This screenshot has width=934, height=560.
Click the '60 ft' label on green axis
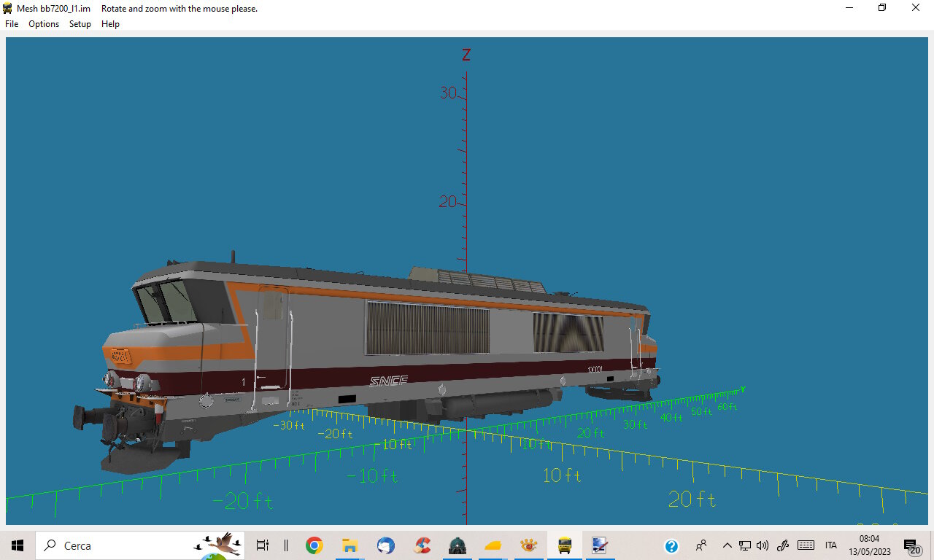click(x=727, y=407)
